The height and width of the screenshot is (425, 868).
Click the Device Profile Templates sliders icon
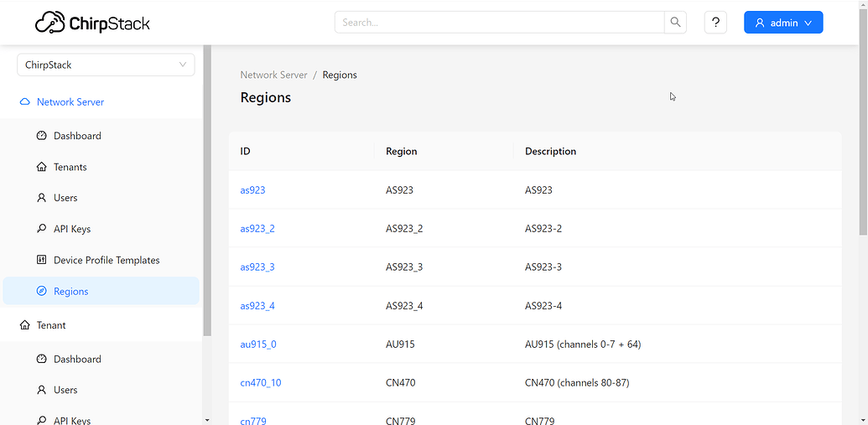pyautogui.click(x=42, y=260)
